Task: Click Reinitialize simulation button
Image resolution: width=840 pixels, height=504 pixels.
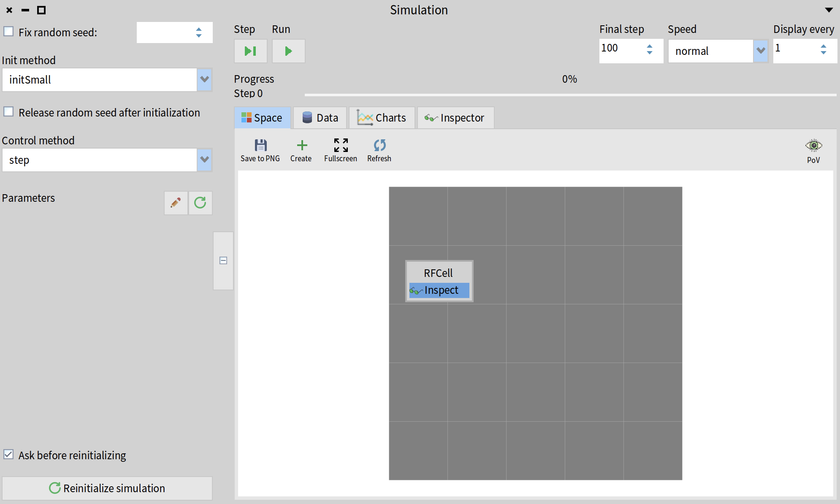Action: (x=107, y=488)
